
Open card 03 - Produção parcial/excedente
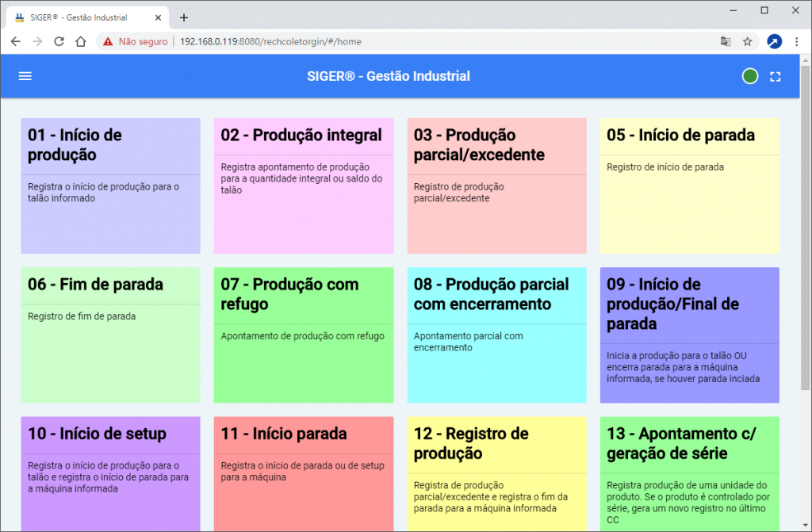click(x=496, y=186)
